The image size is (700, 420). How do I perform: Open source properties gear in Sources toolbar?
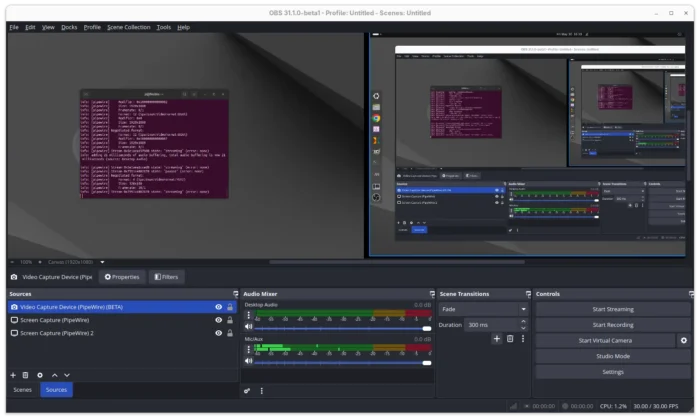click(x=40, y=375)
